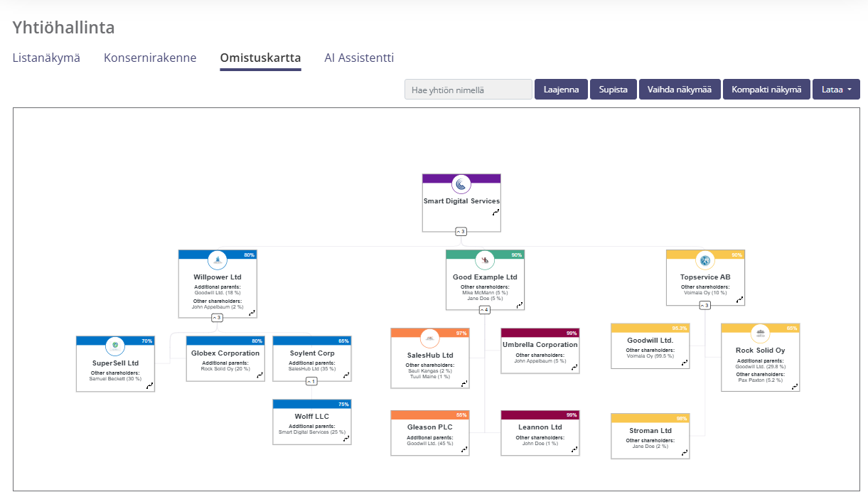Open Goodwill Ltd. relations arrow icon

click(x=685, y=363)
